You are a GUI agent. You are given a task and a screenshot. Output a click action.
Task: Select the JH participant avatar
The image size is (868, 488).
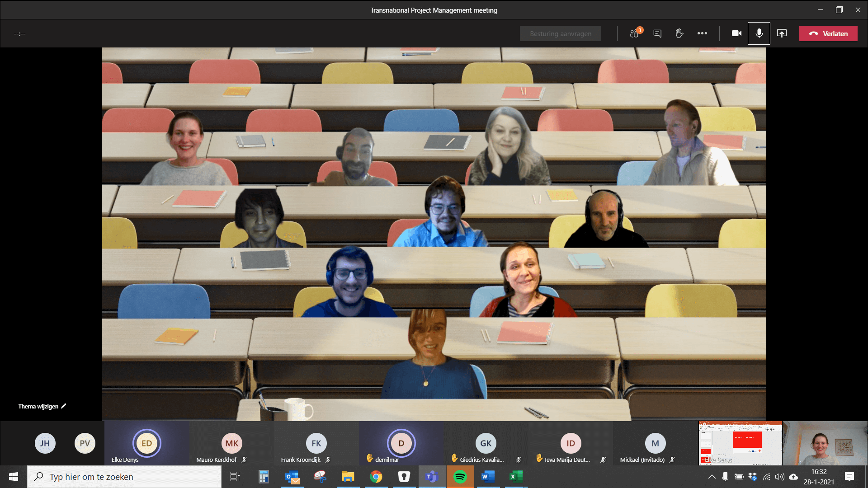[x=45, y=443]
